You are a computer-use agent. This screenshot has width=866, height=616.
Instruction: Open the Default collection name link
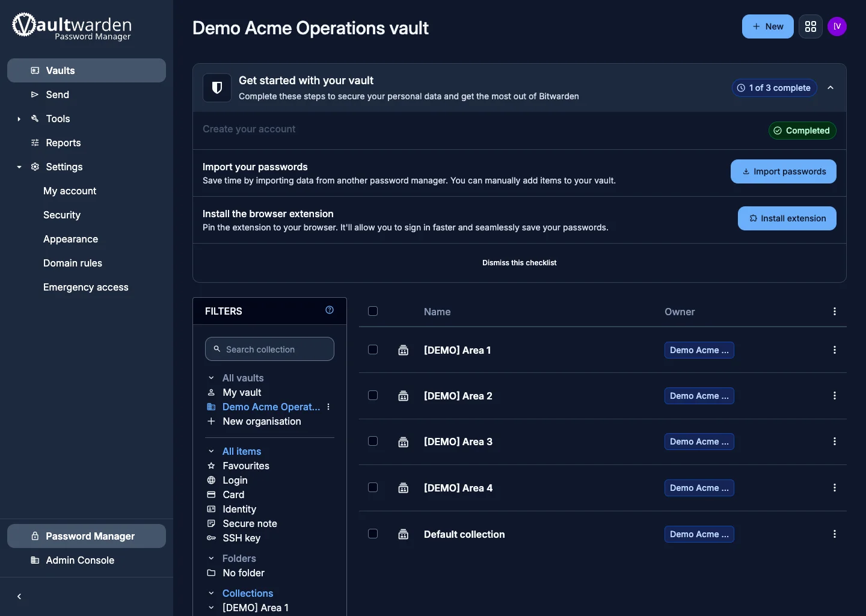[x=464, y=534]
